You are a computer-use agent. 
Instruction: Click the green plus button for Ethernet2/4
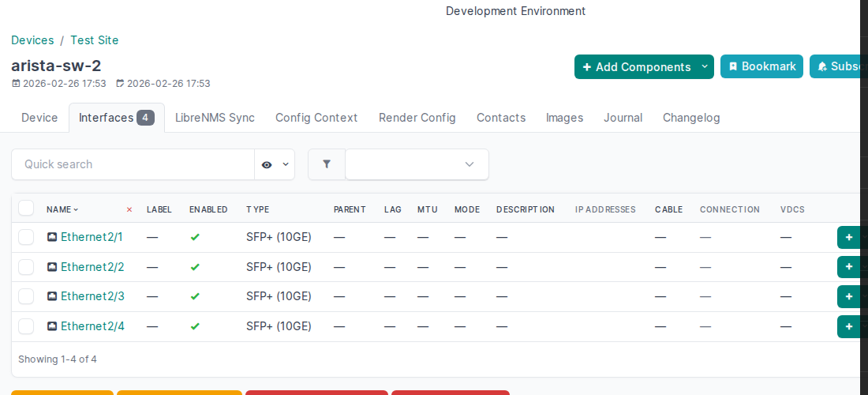[x=849, y=326]
